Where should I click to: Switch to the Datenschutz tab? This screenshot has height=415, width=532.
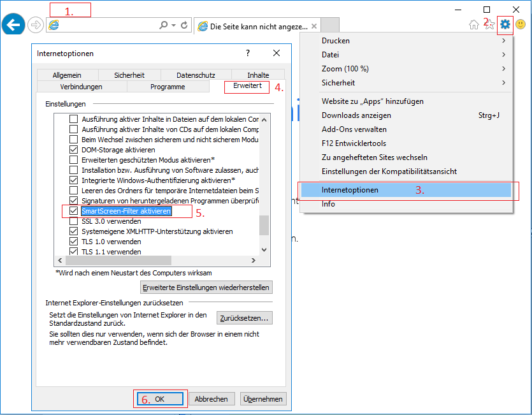click(x=196, y=75)
